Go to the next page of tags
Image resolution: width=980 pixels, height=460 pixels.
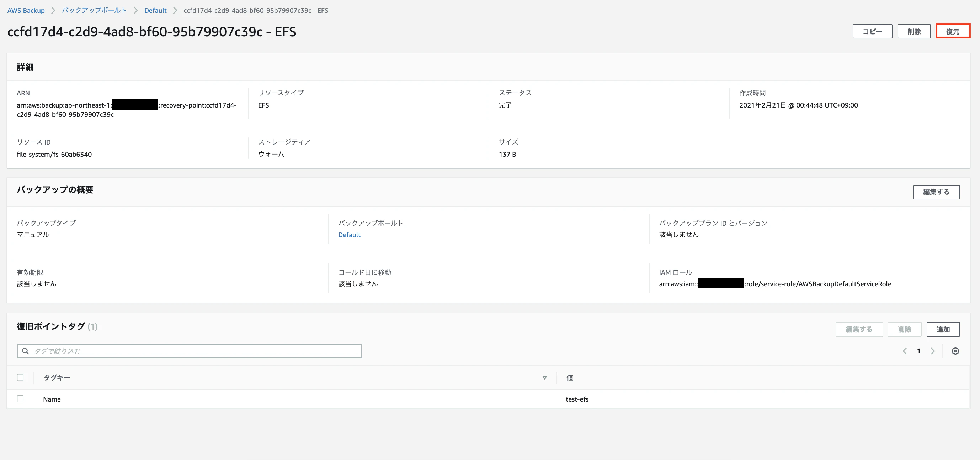(933, 351)
